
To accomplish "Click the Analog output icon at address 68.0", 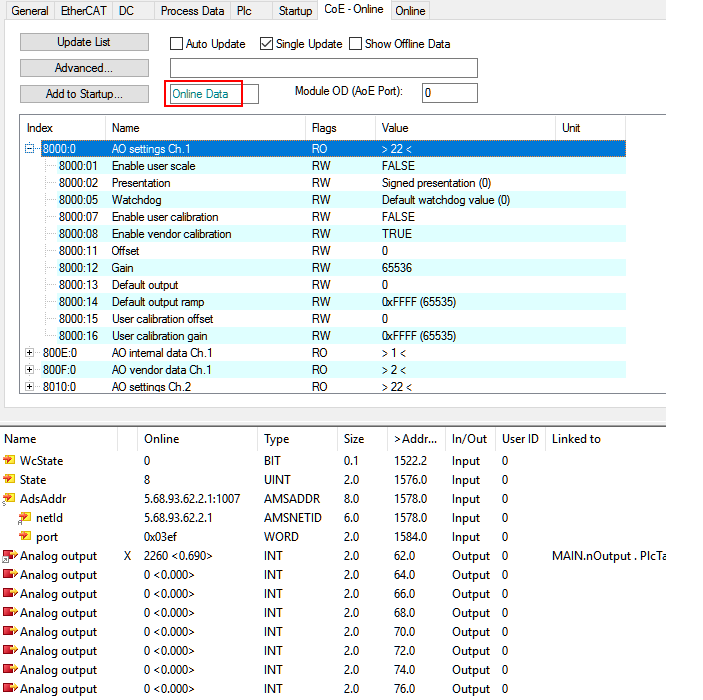I will [x=10, y=612].
